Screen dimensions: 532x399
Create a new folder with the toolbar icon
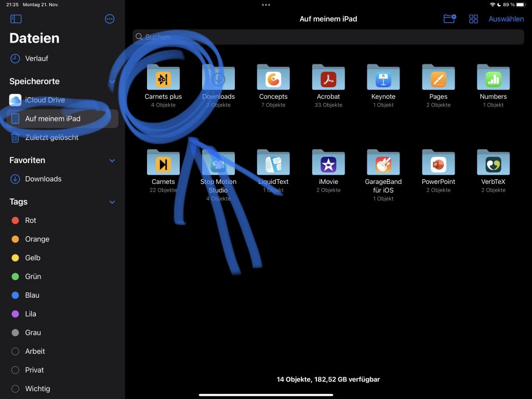pyautogui.click(x=450, y=19)
